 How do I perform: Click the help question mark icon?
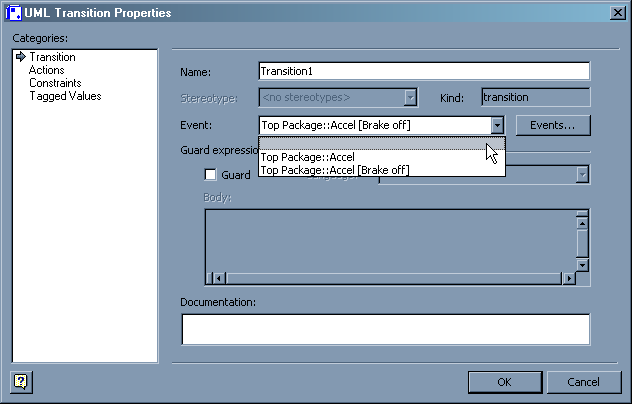pyautogui.click(x=20, y=381)
